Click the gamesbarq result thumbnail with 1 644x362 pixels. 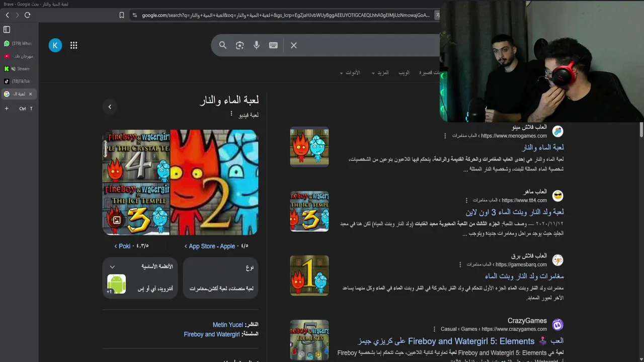pyautogui.click(x=309, y=276)
